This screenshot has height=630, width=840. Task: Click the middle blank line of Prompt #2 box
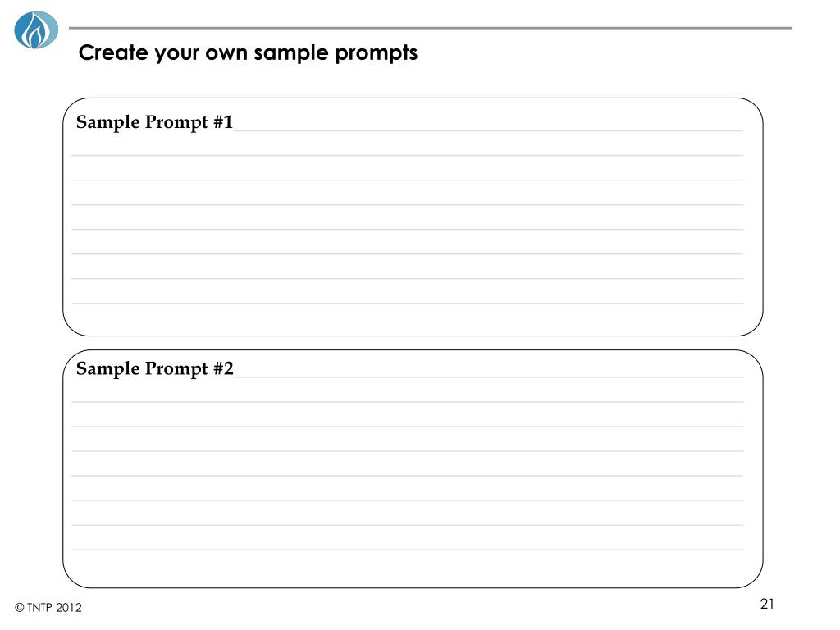tap(407, 476)
